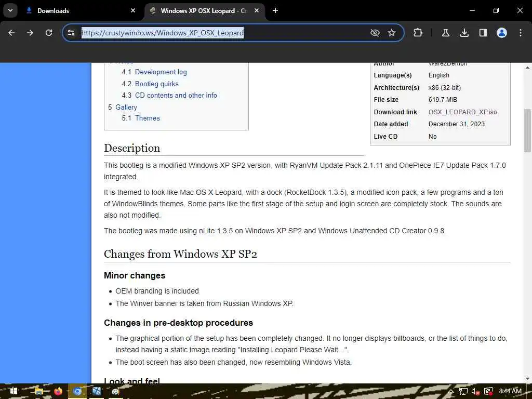The height and width of the screenshot is (399, 532).
Task: Open the network status tray icon
Action: [x=463, y=392]
